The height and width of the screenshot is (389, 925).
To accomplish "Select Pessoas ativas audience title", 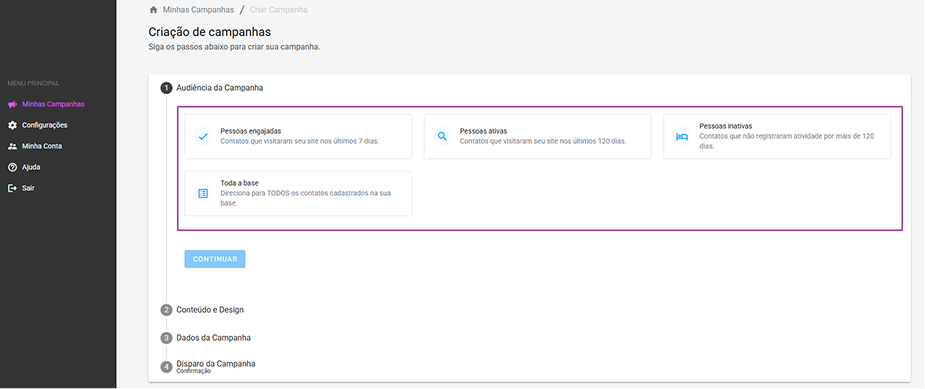I will pyautogui.click(x=483, y=131).
